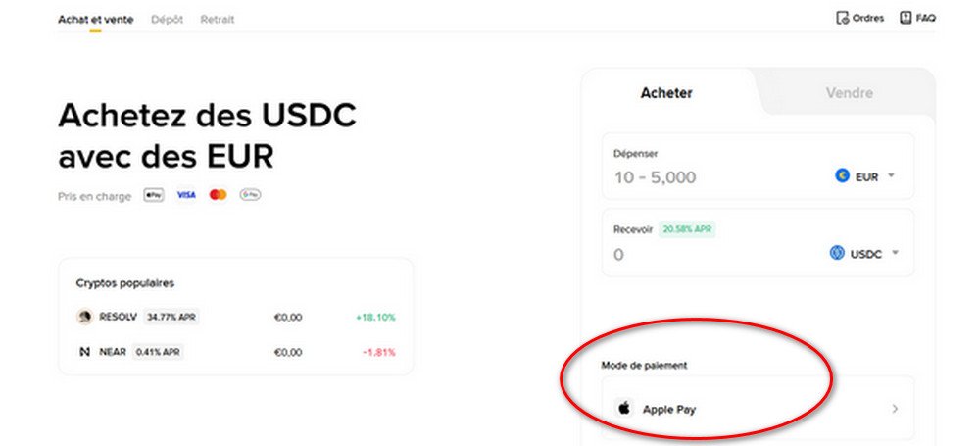
Task: Switch to the Vendre tab
Action: (849, 93)
